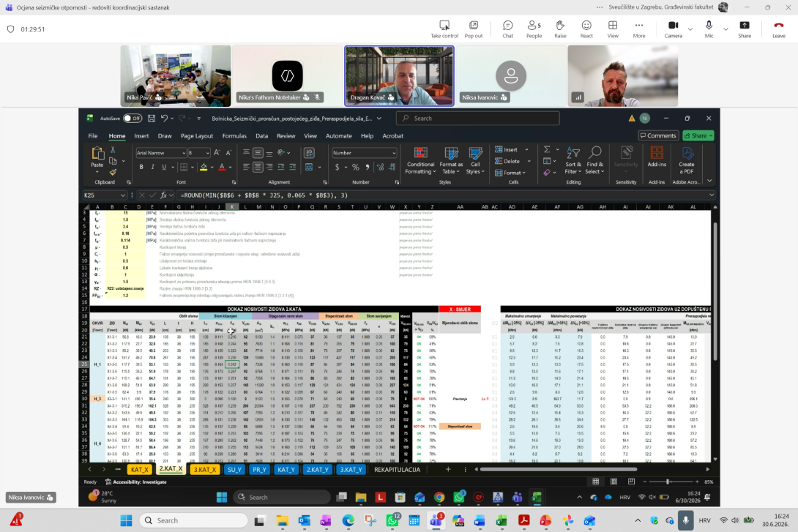Expand microphone options arrow beside Mic
This screenshot has height=532, width=798.
(726, 29)
